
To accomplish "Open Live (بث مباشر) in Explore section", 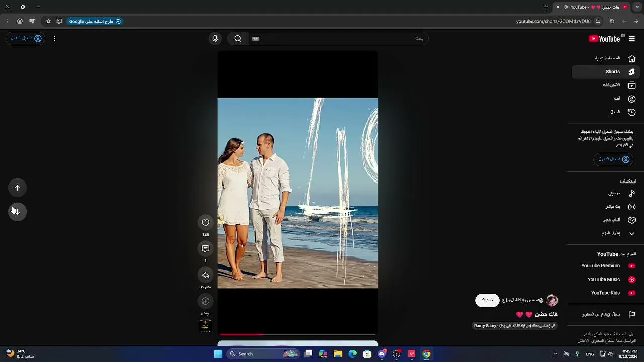I will (x=606, y=207).
